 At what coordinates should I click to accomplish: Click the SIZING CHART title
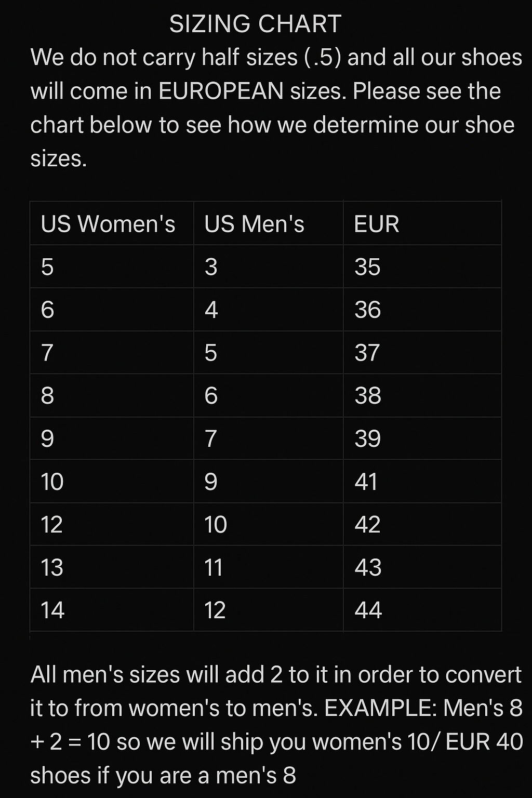click(x=255, y=24)
